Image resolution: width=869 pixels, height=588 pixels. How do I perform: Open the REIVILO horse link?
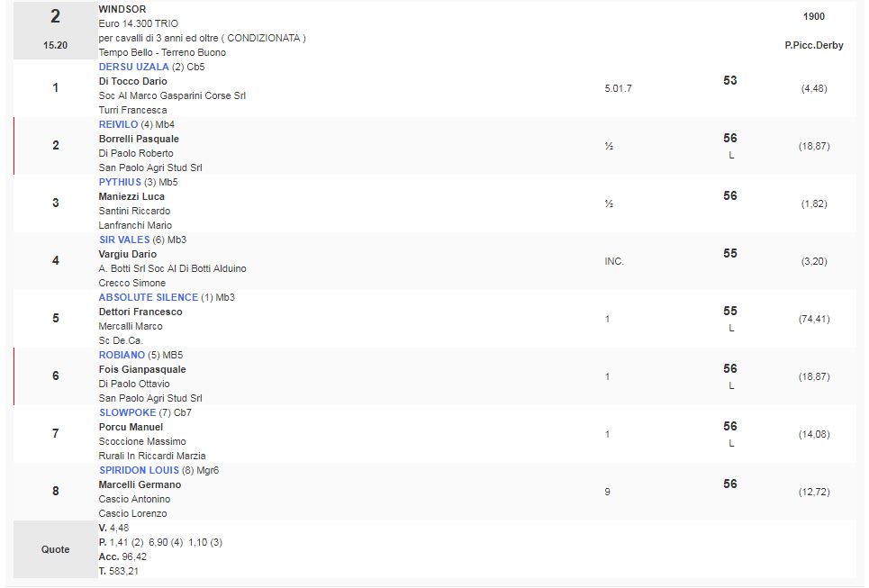(x=119, y=124)
